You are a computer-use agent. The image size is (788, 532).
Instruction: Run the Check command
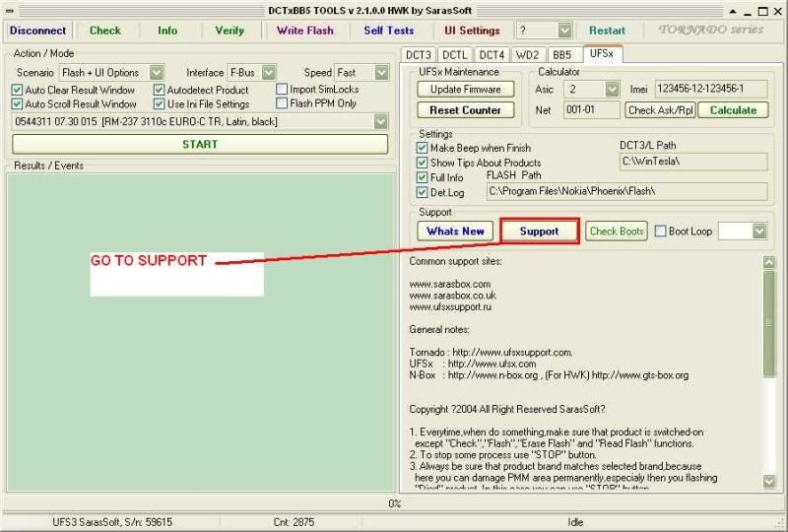coord(104,31)
